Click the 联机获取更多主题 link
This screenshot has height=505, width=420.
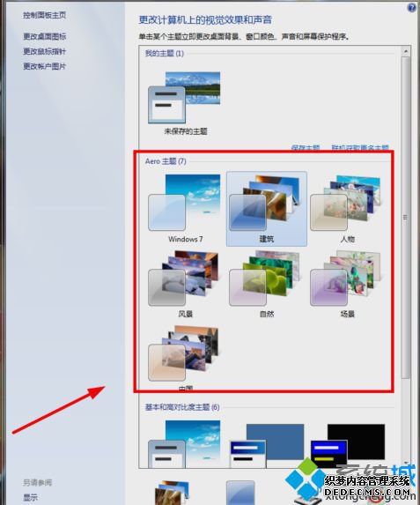360,148
